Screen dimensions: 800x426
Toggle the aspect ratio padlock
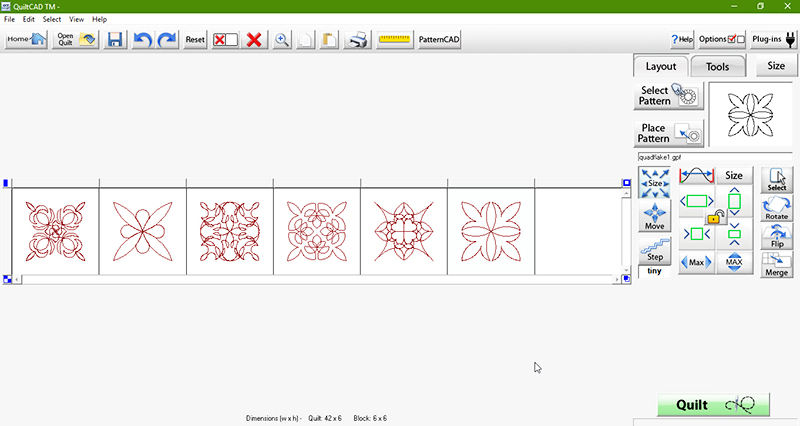(714, 216)
